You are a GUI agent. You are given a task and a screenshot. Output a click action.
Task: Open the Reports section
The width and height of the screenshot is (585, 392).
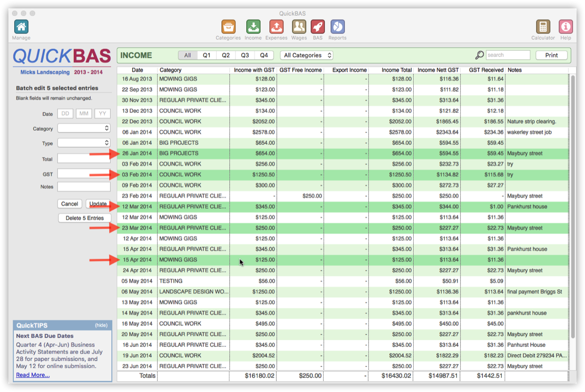[337, 26]
